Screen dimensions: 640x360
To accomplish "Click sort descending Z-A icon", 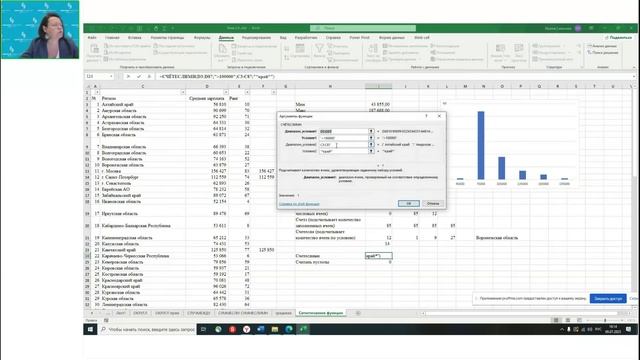I will click(287, 58).
